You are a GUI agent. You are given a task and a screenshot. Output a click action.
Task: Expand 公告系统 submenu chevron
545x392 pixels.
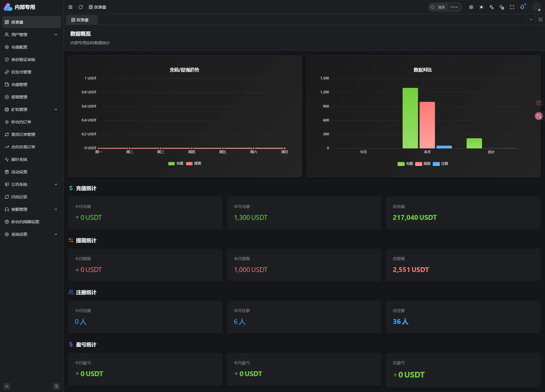point(56,184)
